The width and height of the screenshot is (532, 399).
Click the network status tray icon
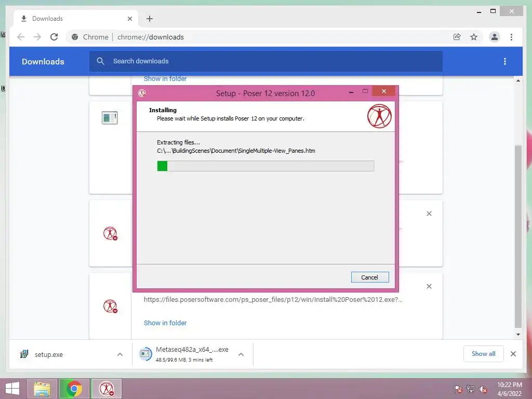click(x=471, y=389)
